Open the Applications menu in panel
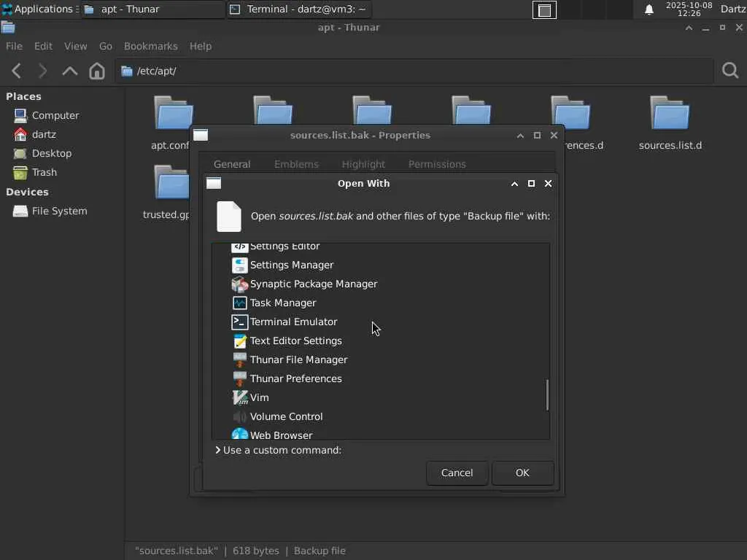 [x=40, y=9]
